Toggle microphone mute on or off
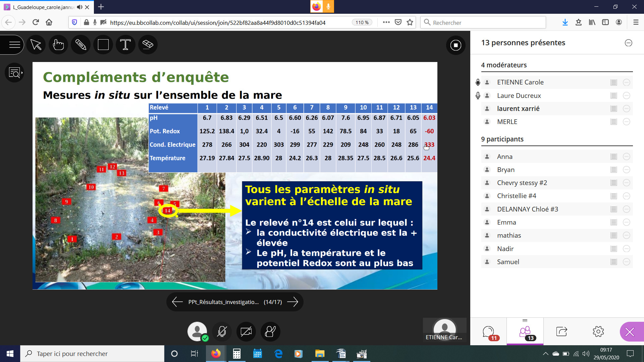This screenshot has width=644, height=362. tap(222, 332)
